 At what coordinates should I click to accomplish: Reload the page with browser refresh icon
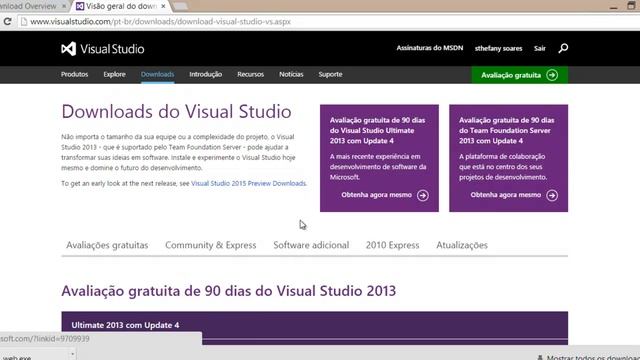(x=7, y=21)
